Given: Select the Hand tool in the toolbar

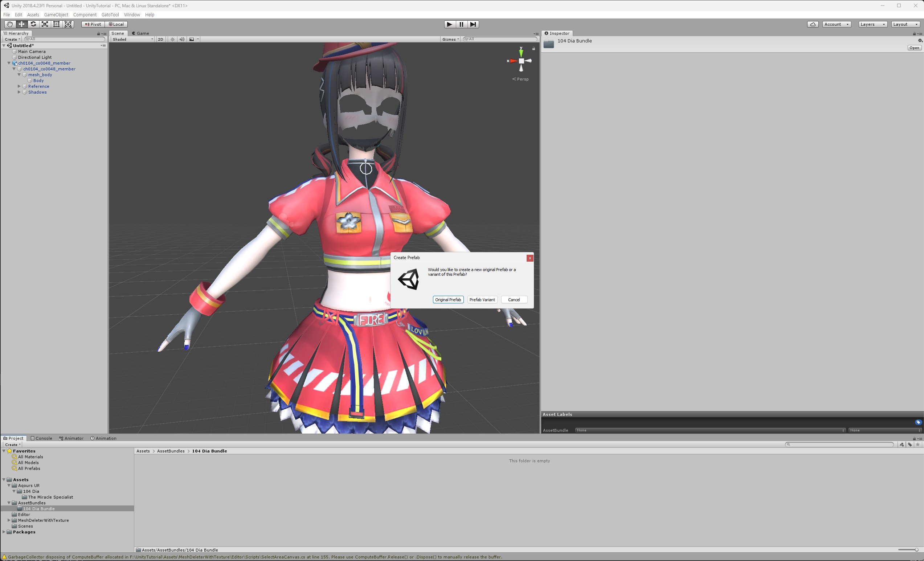Looking at the screenshot, I should pos(10,24).
